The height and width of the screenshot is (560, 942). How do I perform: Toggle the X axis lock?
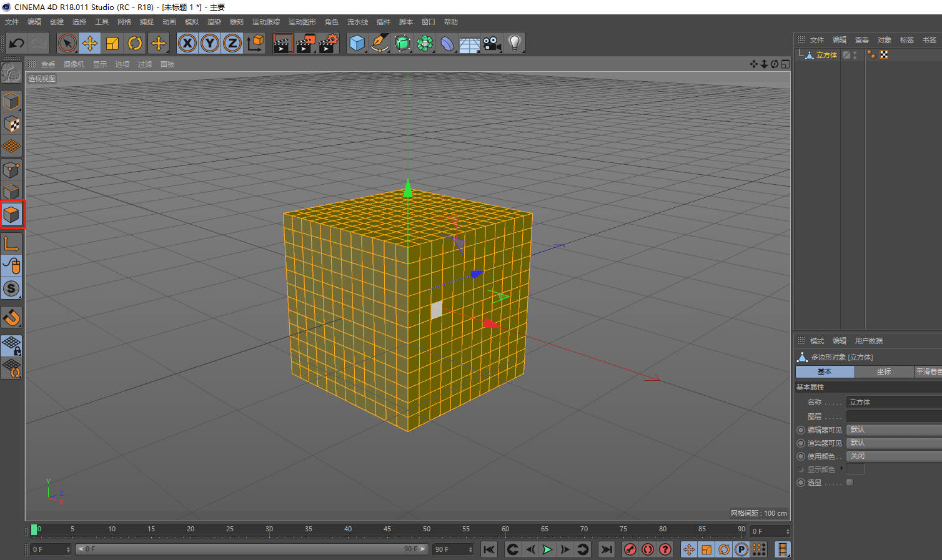coord(187,43)
